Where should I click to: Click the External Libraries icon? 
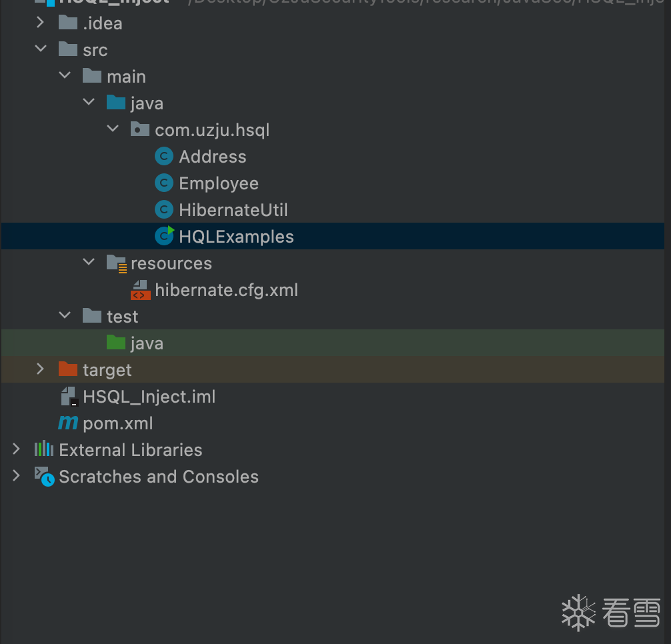tap(44, 450)
